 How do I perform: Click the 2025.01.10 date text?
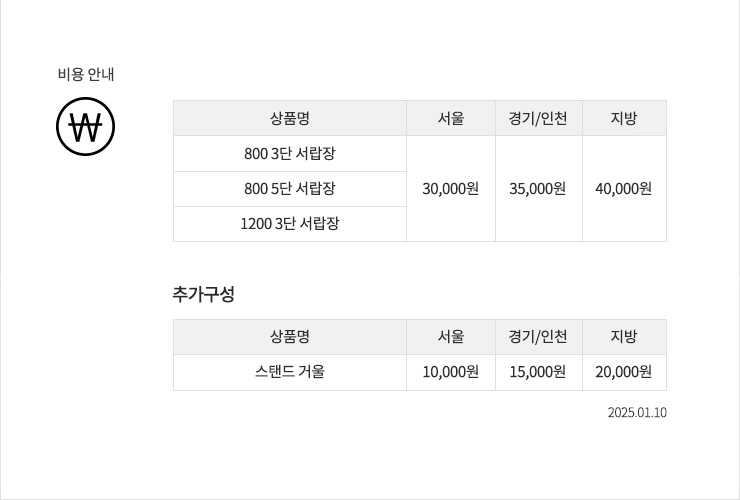(637, 412)
